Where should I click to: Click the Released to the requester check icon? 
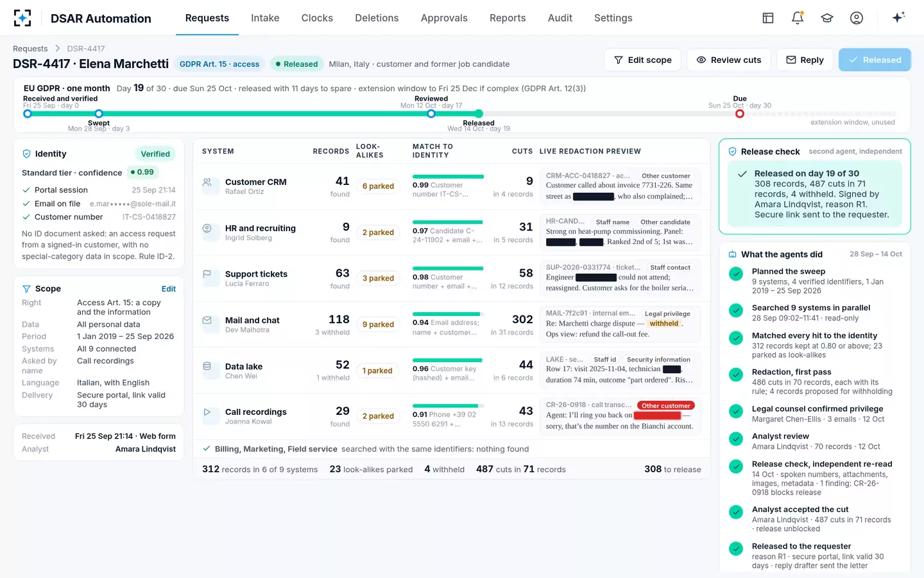[x=736, y=548]
